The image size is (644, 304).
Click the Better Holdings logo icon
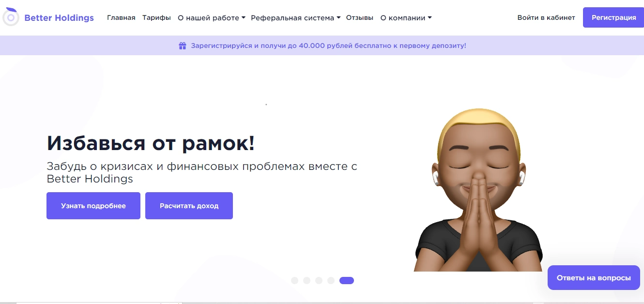click(11, 17)
